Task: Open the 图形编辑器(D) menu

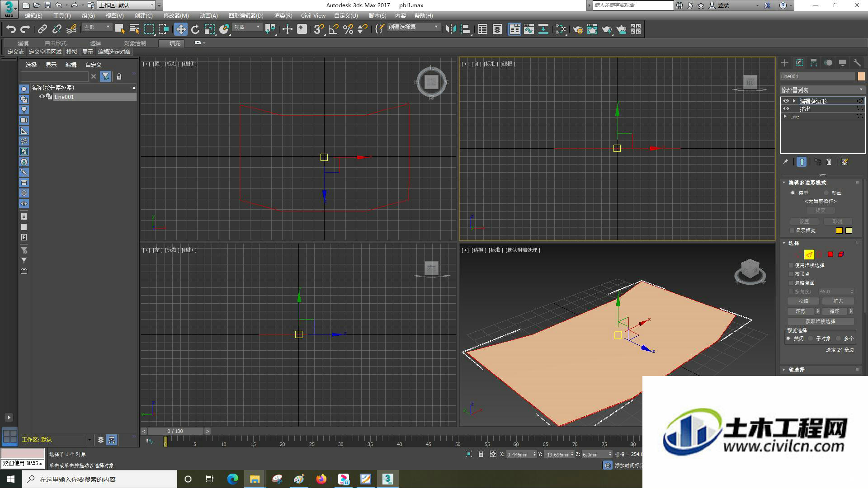Action: (x=246, y=16)
